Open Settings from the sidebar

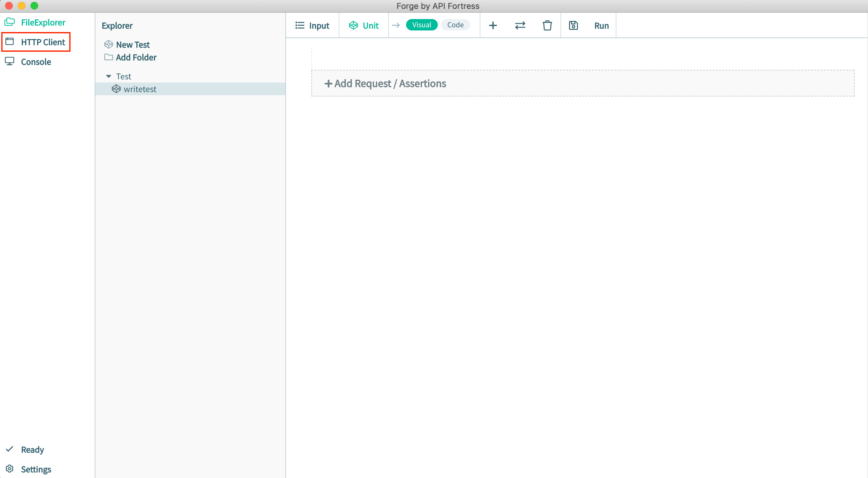pos(35,468)
